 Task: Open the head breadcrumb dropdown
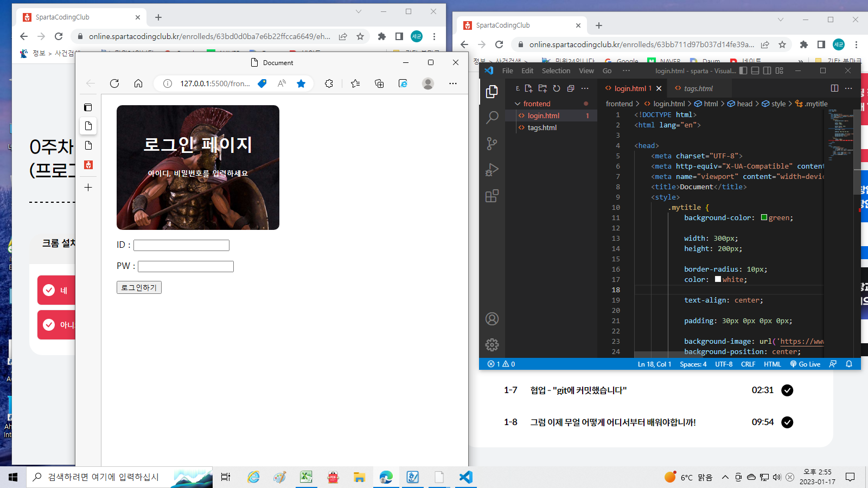(x=740, y=104)
